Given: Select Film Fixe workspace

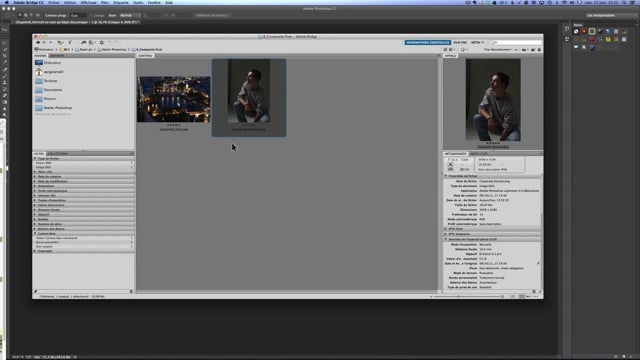Looking at the screenshot, I should (460, 42).
